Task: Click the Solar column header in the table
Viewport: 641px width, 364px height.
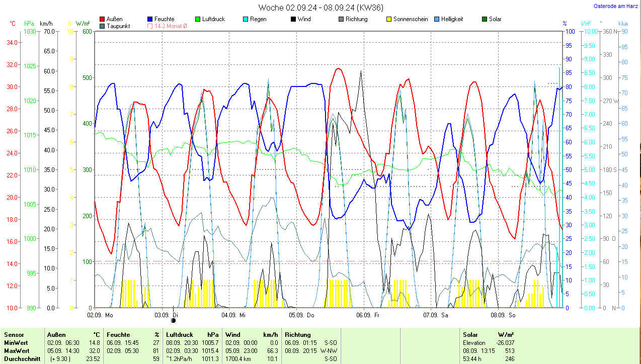Action: tap(470, 335)
